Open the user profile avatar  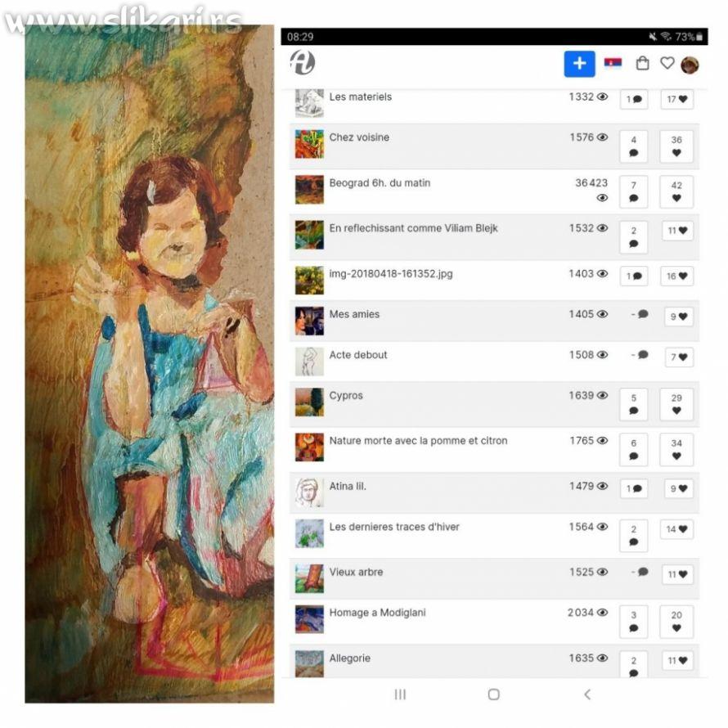coord(690,65)
